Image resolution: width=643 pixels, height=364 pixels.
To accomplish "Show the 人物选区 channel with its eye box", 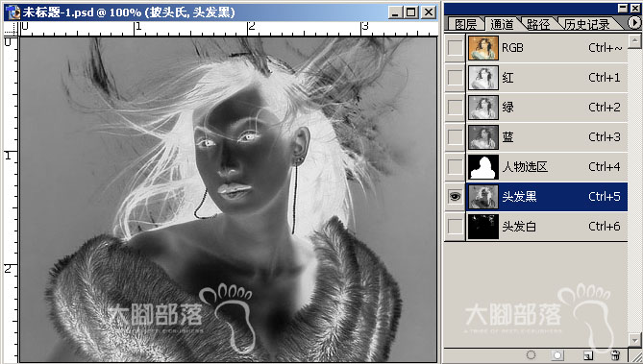I will [x=455, y=167].
